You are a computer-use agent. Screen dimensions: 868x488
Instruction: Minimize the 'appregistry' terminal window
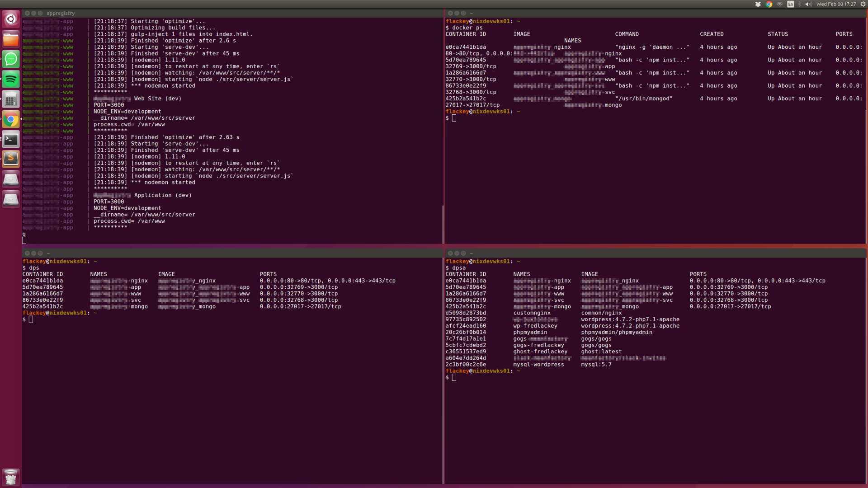click(x=33, y=13)
